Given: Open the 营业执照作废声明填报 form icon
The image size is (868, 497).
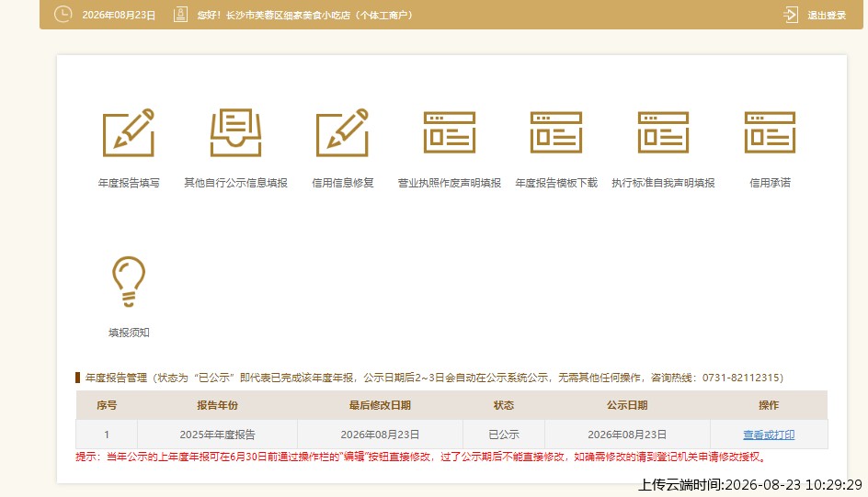Looking at the screenshot, I should click(449, 132).
